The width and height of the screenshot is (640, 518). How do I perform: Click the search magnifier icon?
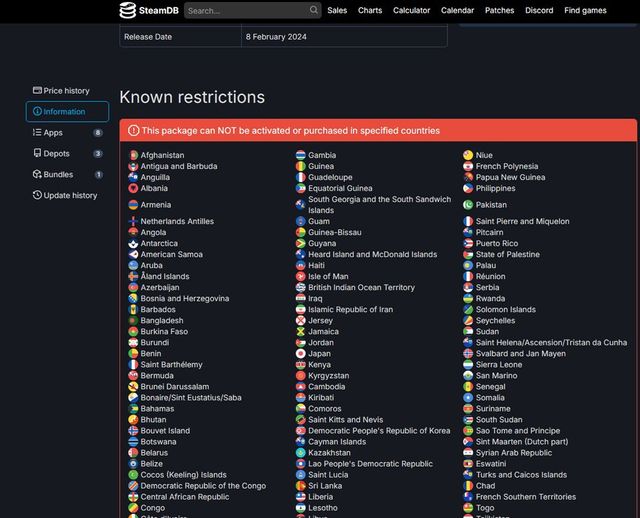[313, 10]
